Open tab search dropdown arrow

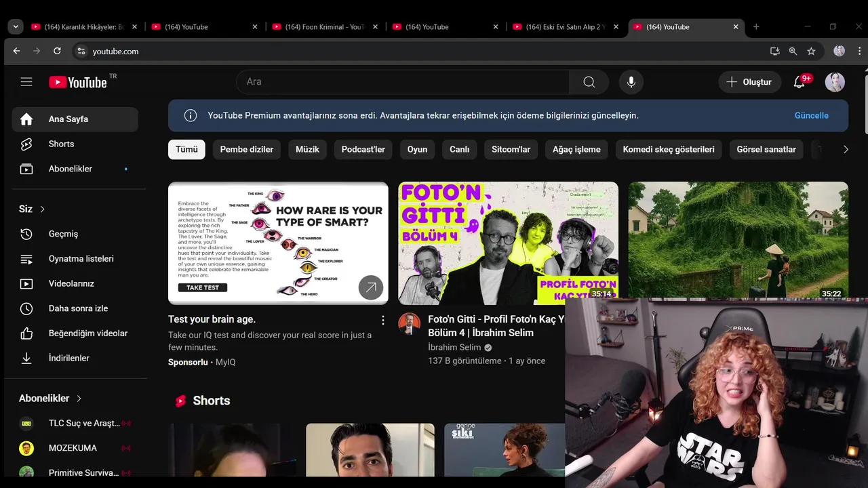[16, 27]
